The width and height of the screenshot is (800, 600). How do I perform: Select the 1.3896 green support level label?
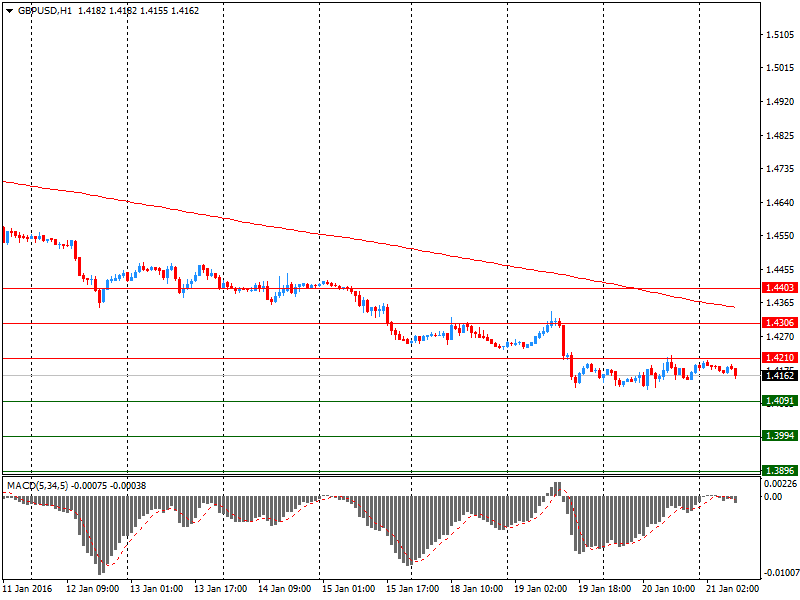pyautogui.click(x=780, y=470)
